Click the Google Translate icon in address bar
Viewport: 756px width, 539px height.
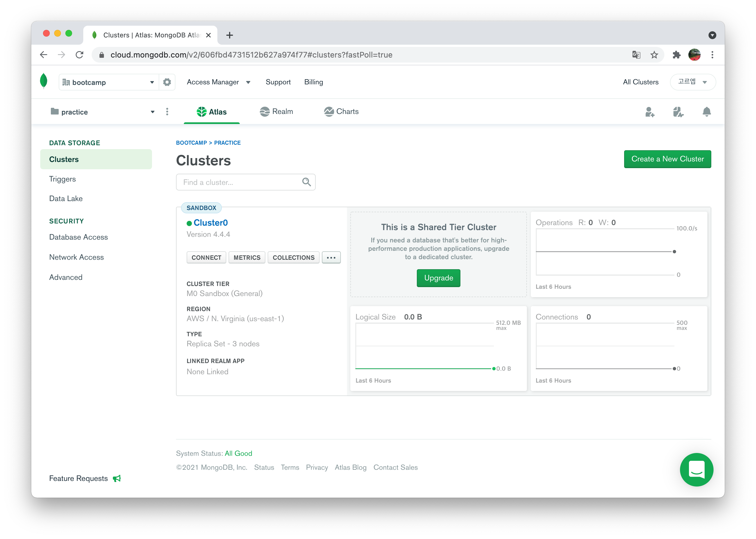point(636,55)
